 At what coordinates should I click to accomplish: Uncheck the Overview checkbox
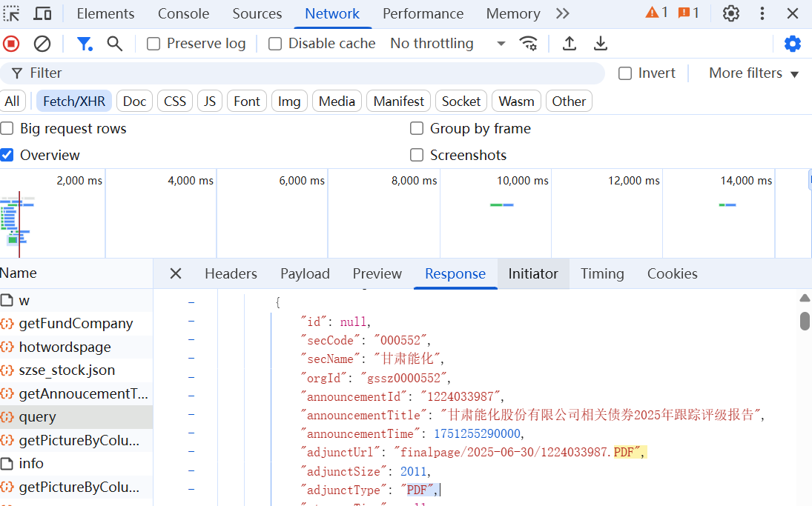7,155
